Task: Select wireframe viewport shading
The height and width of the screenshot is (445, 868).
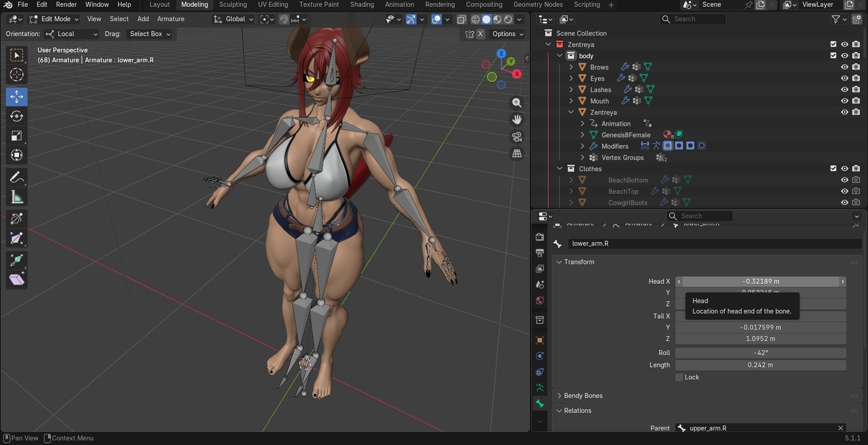Action: coord(476,19)
